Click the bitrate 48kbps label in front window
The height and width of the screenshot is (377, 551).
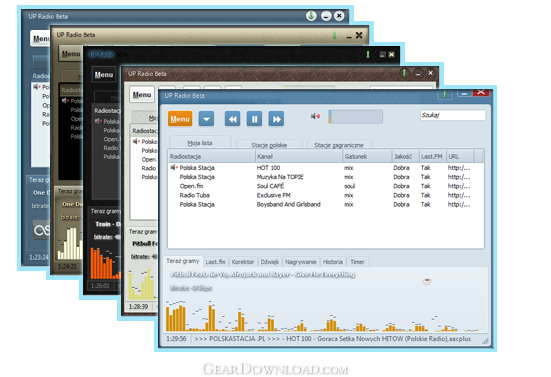click(191, 288)
